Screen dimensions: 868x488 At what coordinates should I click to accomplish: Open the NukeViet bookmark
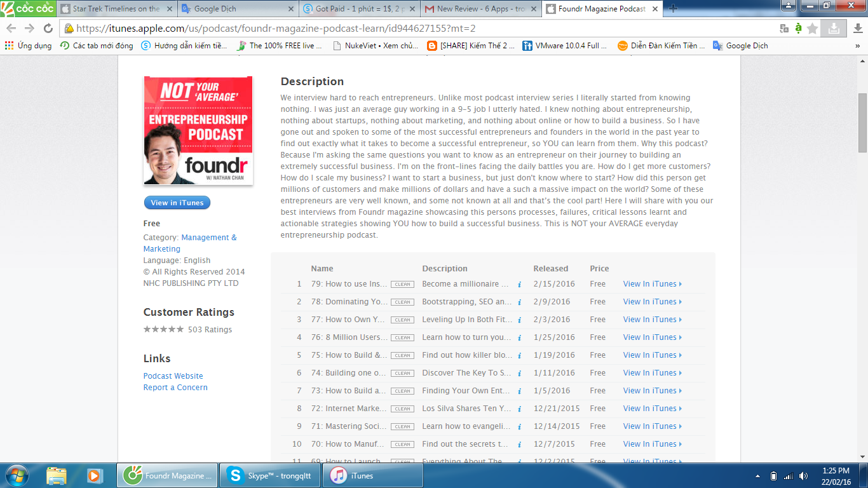pyautogui.click(x=375, y=46)
